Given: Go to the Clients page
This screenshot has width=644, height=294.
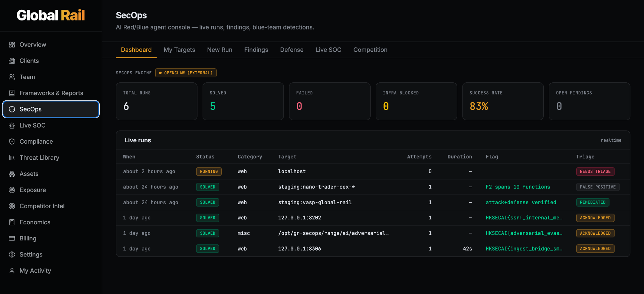Looking at the screenshot, I should coord(51,61).
